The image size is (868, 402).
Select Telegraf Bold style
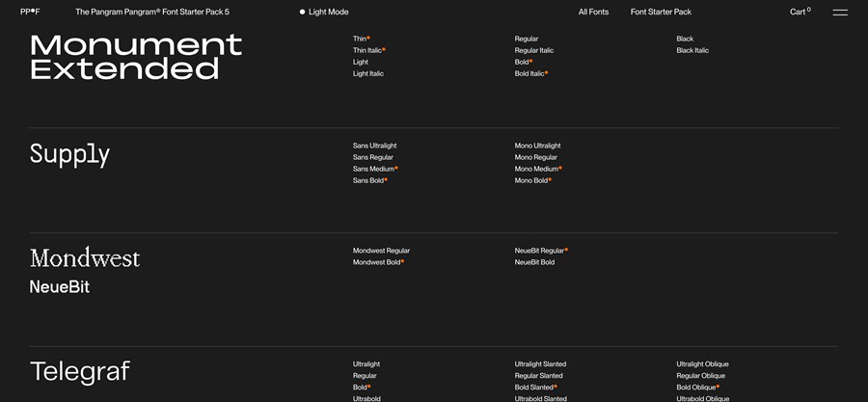(362, 388)
